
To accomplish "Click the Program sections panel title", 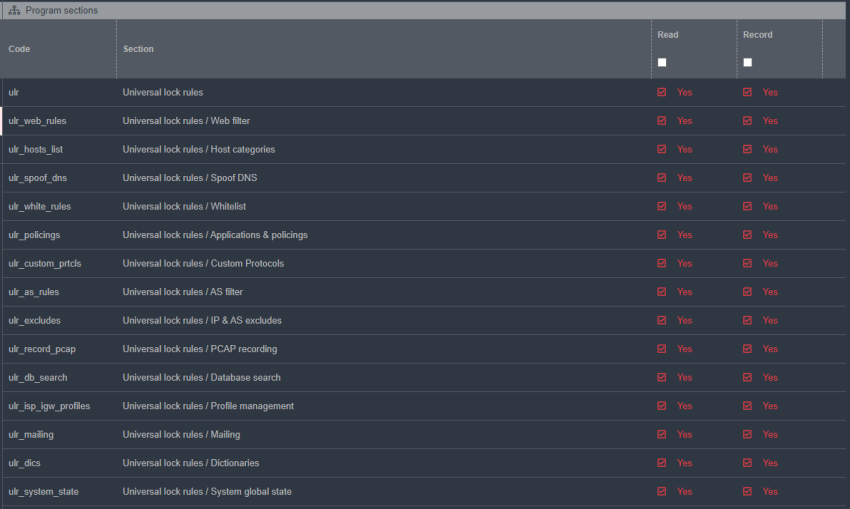I will tap(61, 10).
